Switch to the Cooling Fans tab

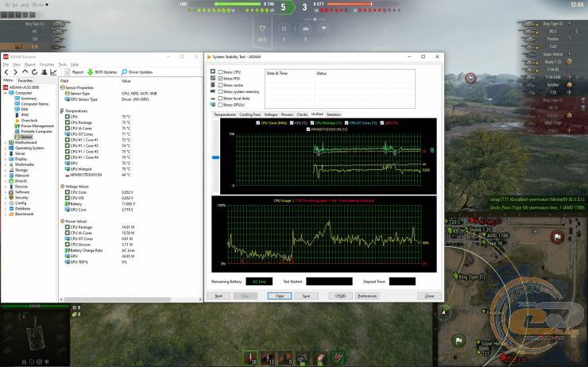click(250, 114)
